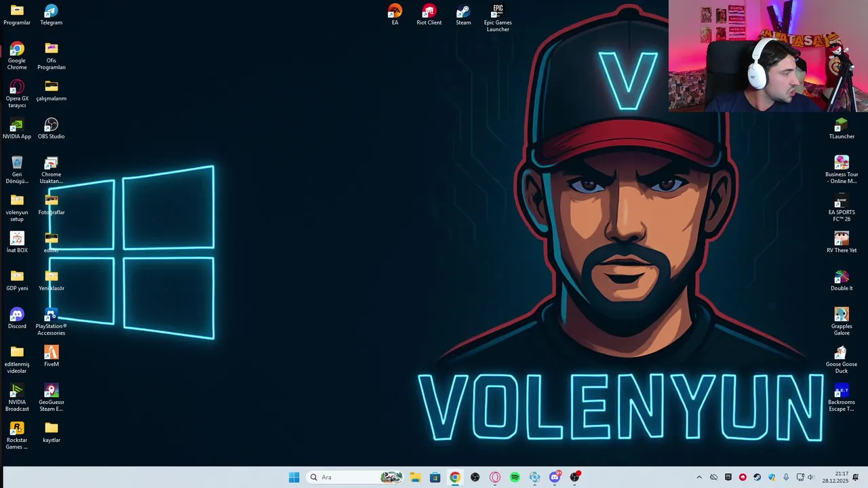Viewport: 868px width, 488px height.
Task: Click the red record tray icon
Action: click(743, 477)
